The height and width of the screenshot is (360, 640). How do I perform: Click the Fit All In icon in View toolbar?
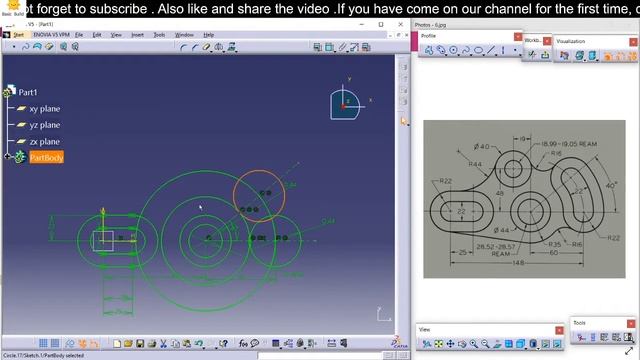click(x=438, y=344)
